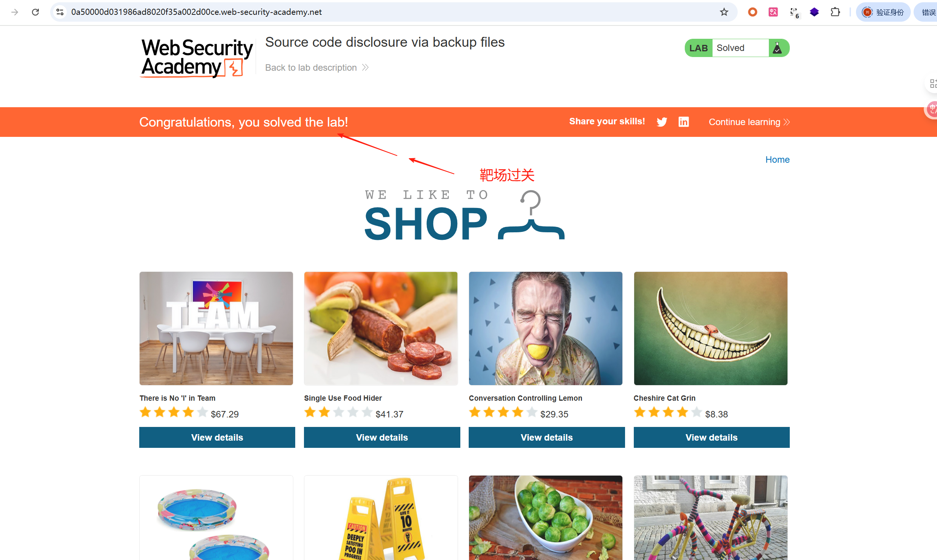937x560 pixels.
Task: Open the pink translate extension icon
Action: 773,12
